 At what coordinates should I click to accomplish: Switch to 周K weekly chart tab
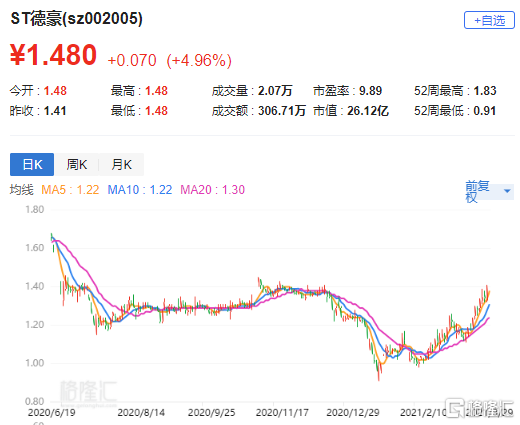(x=77, y=164)
